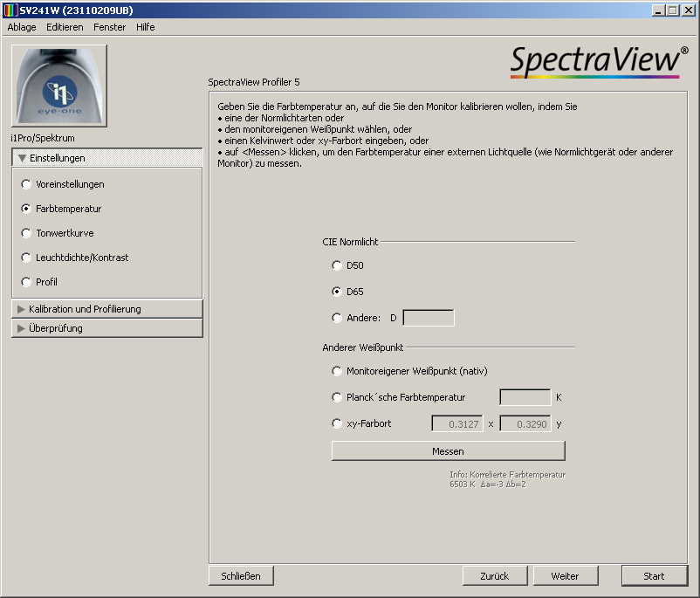
Task: Click the y coordinate field 0.3290
Action: point(525,423)
